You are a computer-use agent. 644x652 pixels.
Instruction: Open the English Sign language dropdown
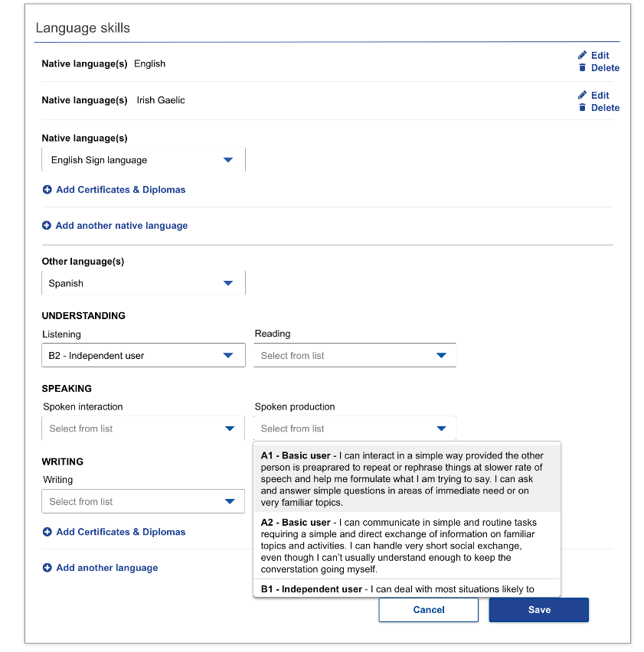click(x=143, y=160)
